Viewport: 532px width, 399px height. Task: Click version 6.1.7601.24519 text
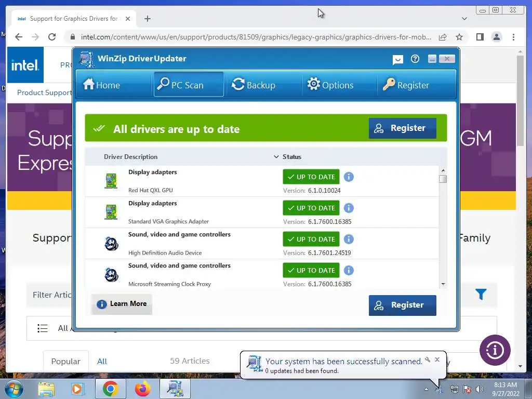pyautogui.click(x=329, y=253)
